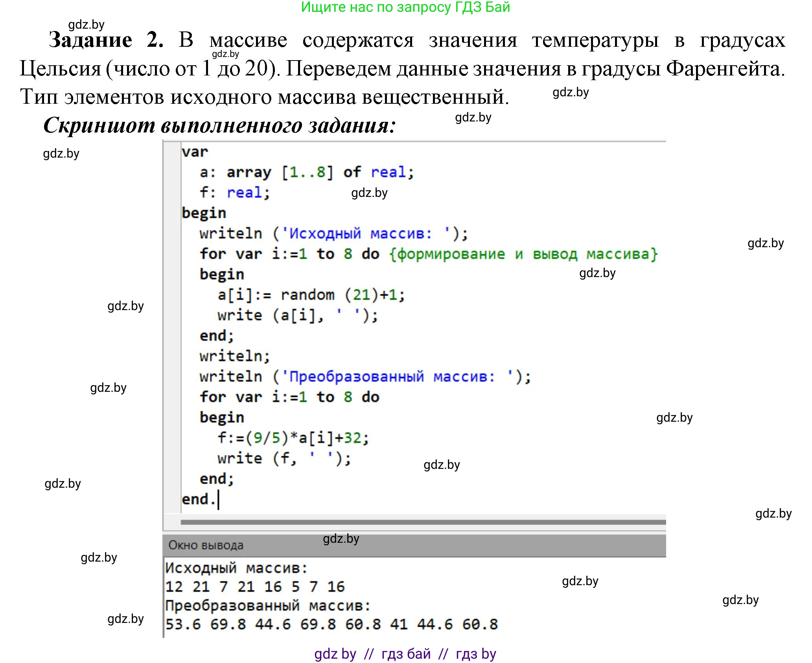Place cursor after the final end.
812x663 pixels.
point(218,498)
